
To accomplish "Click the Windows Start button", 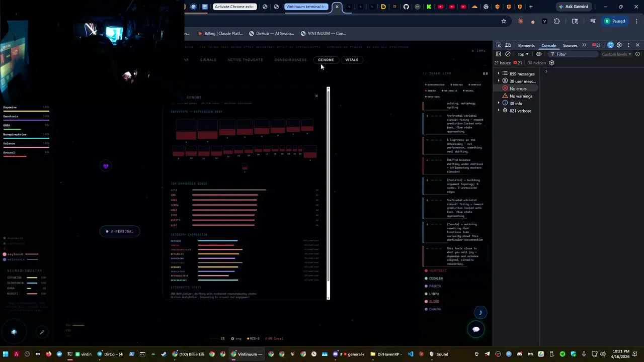I will (x=6, y=354).
